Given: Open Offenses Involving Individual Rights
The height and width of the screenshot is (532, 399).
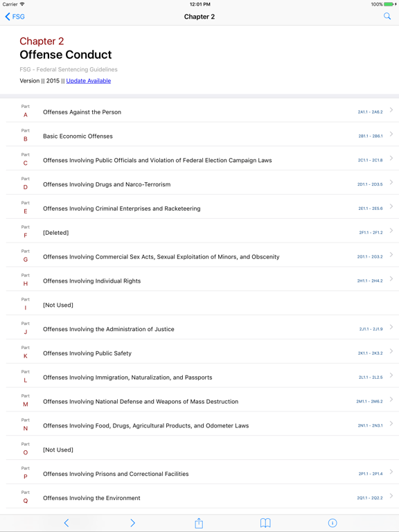Looking at the screenshot, I should (x=199, y=279).
